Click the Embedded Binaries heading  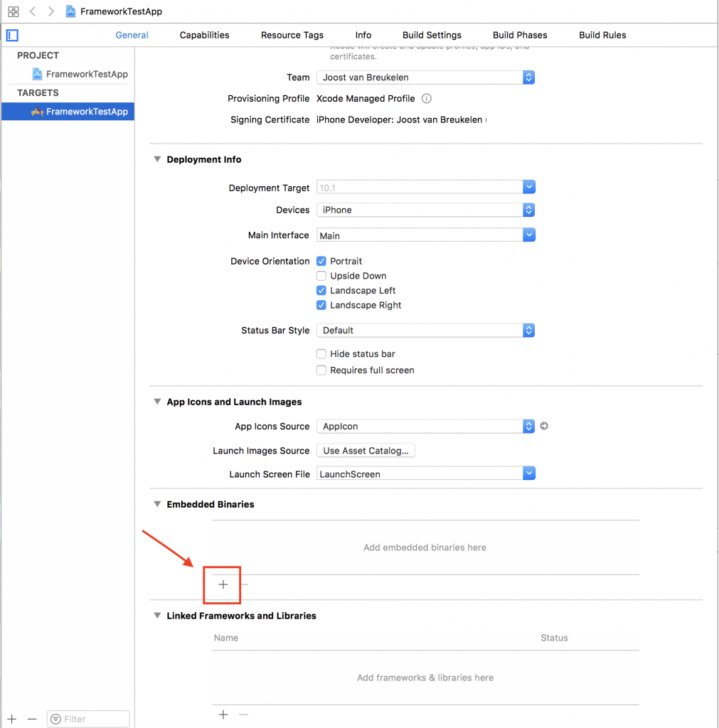point(211,504)
